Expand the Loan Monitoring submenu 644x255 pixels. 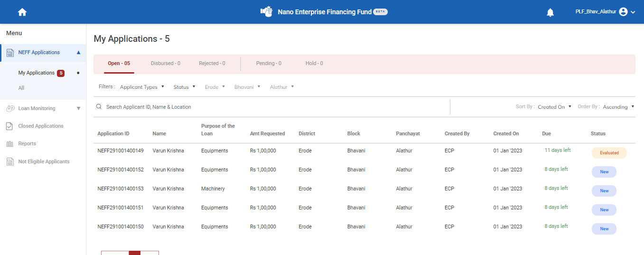78,108
